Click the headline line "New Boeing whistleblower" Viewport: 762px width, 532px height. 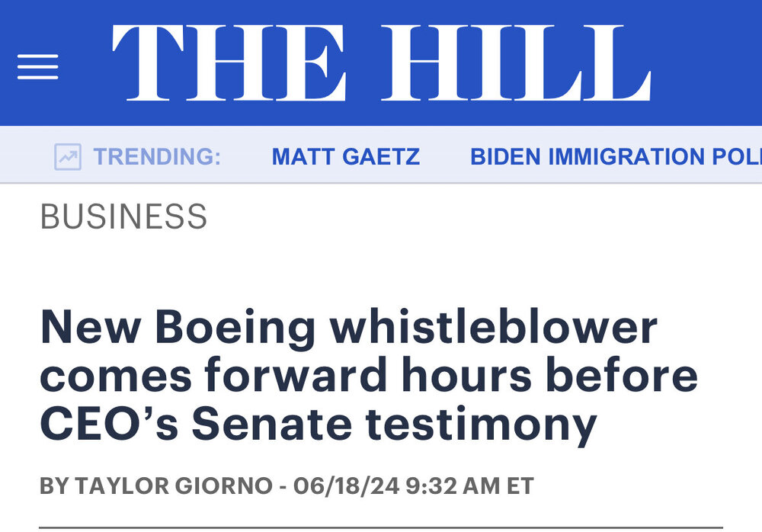pyautogui.click(x=348, y=328)
